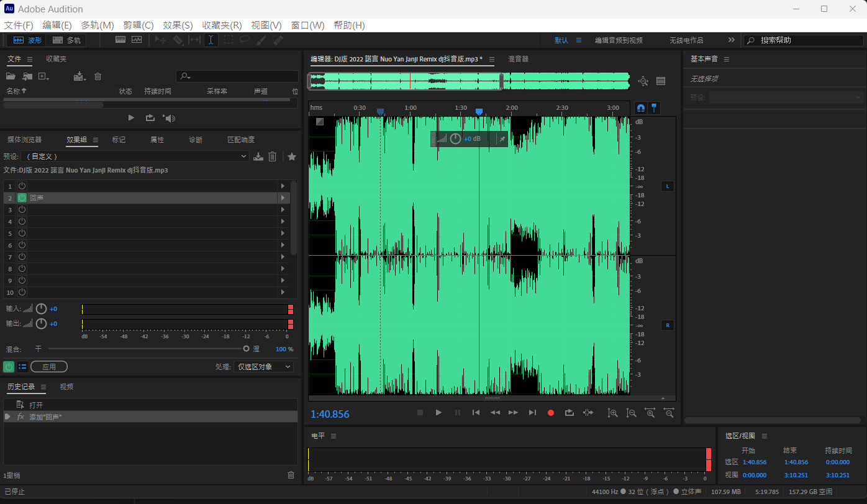
Task: Show the spectral pitch display icon
Action: pos(136,40)
